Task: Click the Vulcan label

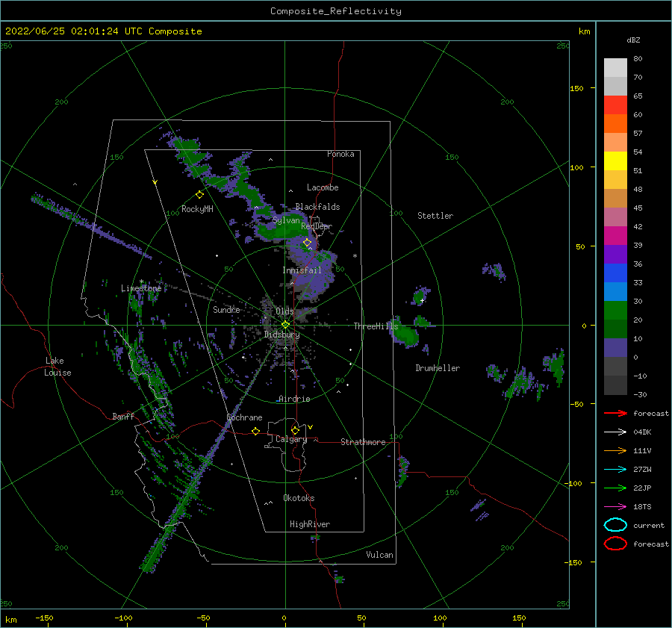Action: 379,555
